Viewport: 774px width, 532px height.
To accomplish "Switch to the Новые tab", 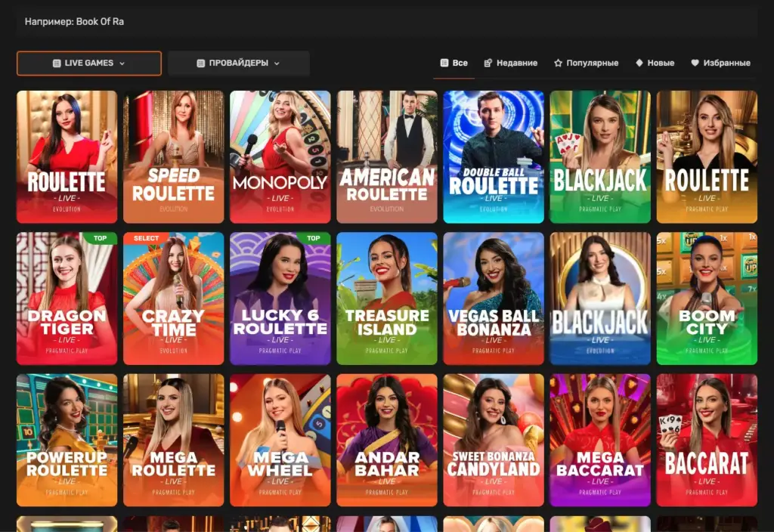I will click(661, 63).
